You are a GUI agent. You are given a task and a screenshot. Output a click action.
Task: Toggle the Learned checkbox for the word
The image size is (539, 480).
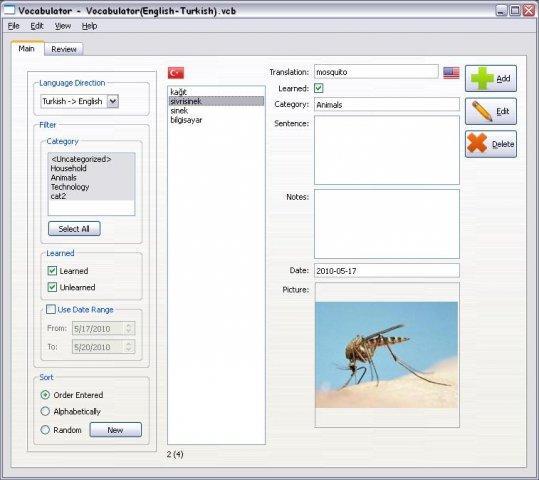pyautogui.click(x=319, y=88)
